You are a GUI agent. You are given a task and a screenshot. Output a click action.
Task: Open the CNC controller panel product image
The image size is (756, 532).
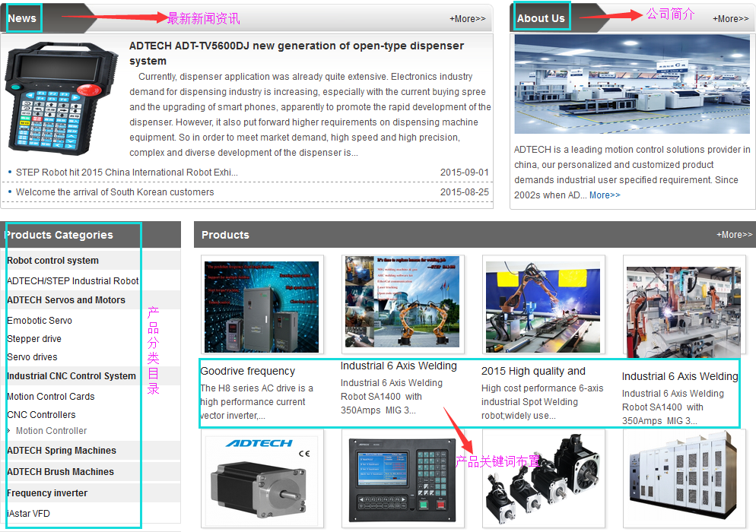click(402, 480)
